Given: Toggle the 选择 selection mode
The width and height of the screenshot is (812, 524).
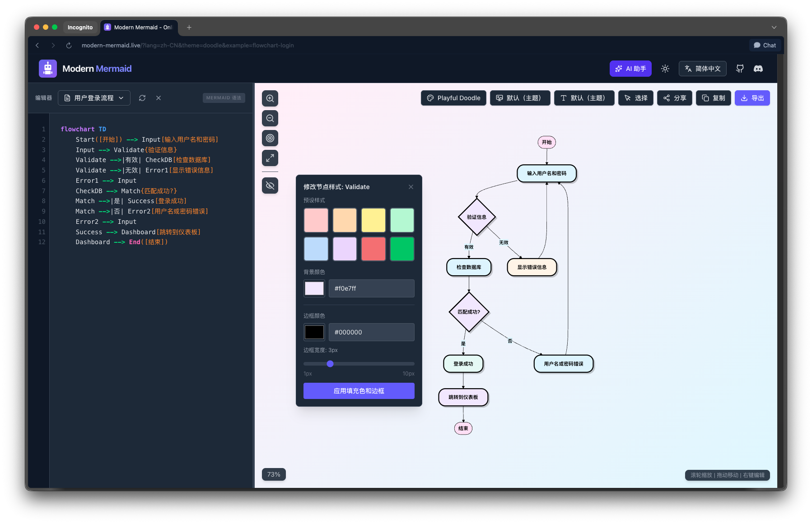Looking at the screenshot, I should [635, 98].
